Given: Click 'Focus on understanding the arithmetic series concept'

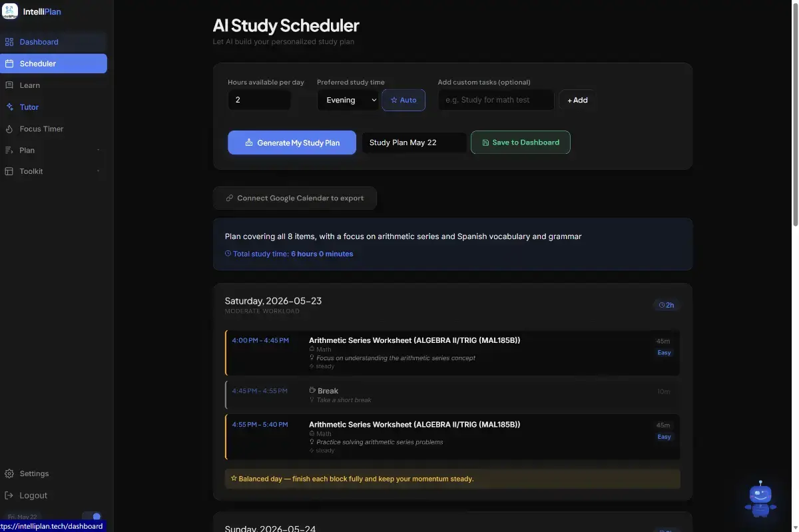Looking at the screenshot, I should [396, 358].
